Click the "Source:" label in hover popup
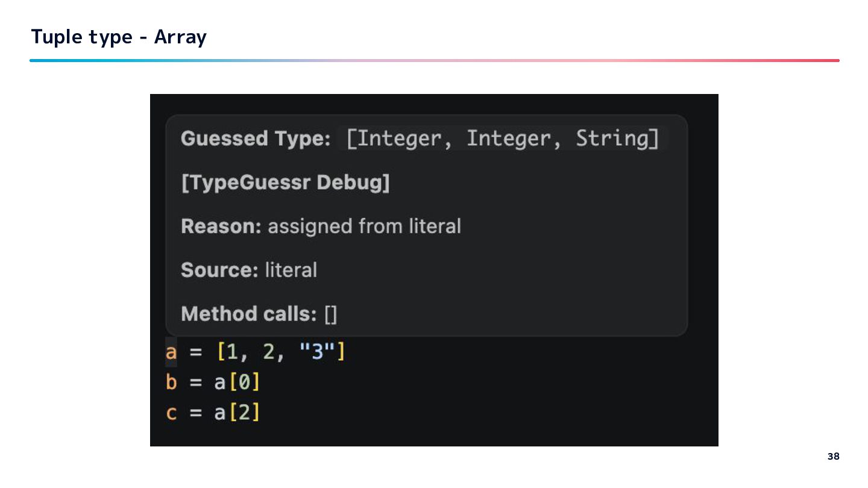The width and height of the screenshot is (868, 488). 219,270
